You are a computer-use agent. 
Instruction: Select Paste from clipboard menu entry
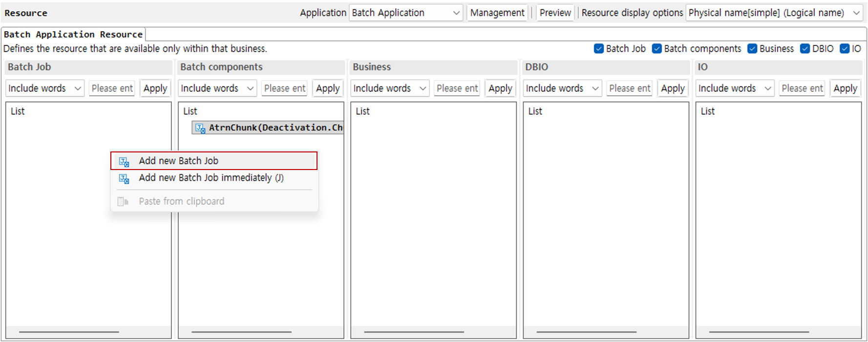click(x=214, y=201)
